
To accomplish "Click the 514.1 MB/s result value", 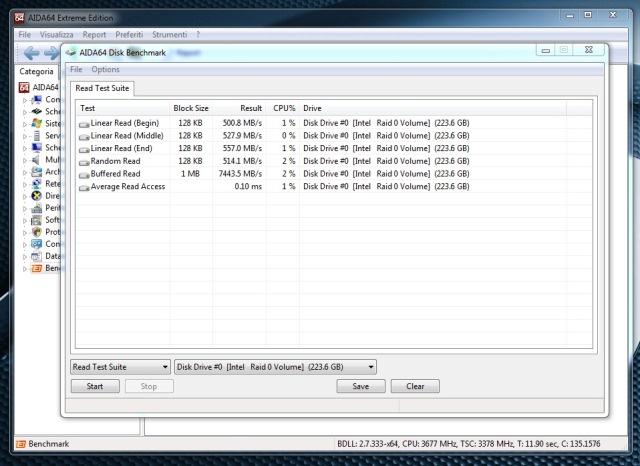I will (x=242, y=161).
